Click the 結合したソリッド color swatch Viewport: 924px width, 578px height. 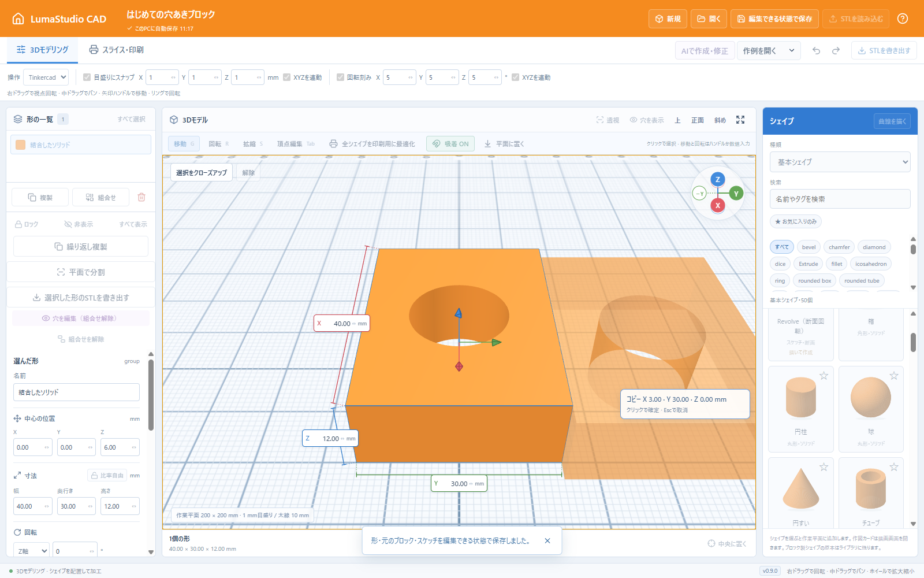tap(21, 144)
